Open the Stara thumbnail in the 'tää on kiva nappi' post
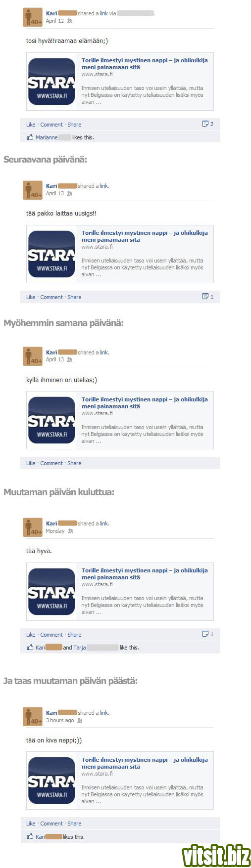Viewport: 251px width, 868px height. pyautogui.click(x=51, y=781)
